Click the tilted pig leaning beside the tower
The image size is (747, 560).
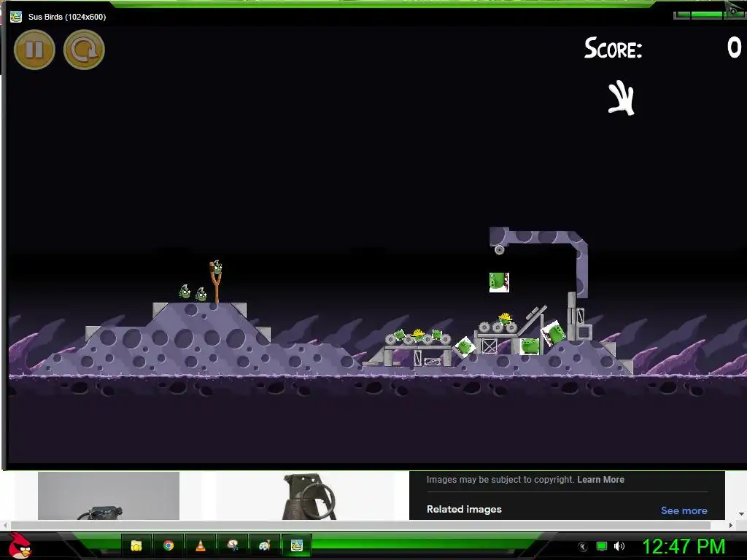tap(553, 333)
